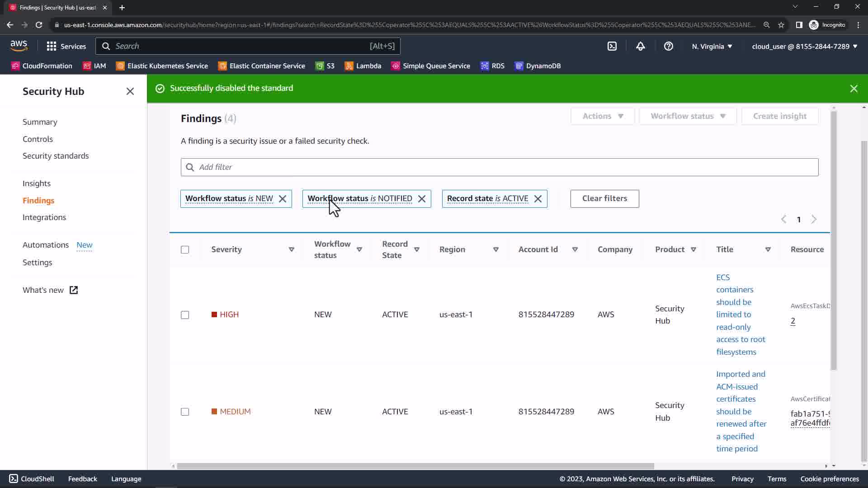Open the CloudShell icon in the top bar

612,46
